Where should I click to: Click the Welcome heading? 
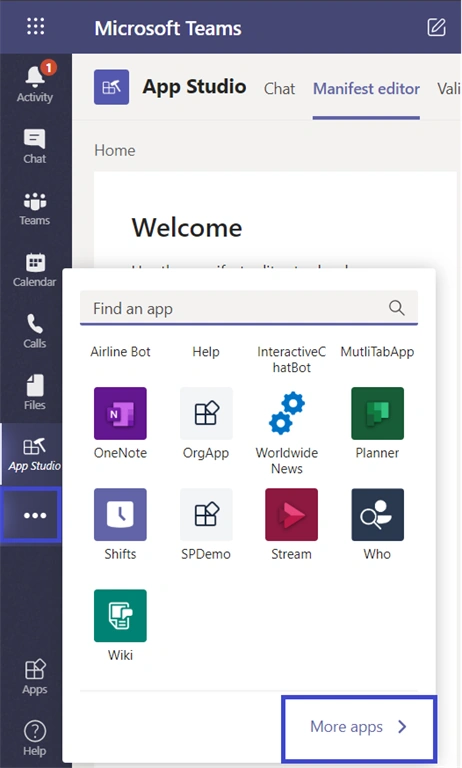187,228
